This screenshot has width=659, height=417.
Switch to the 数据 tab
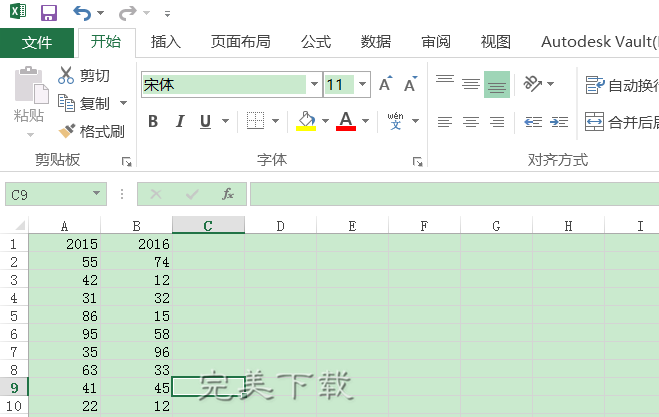376,42
